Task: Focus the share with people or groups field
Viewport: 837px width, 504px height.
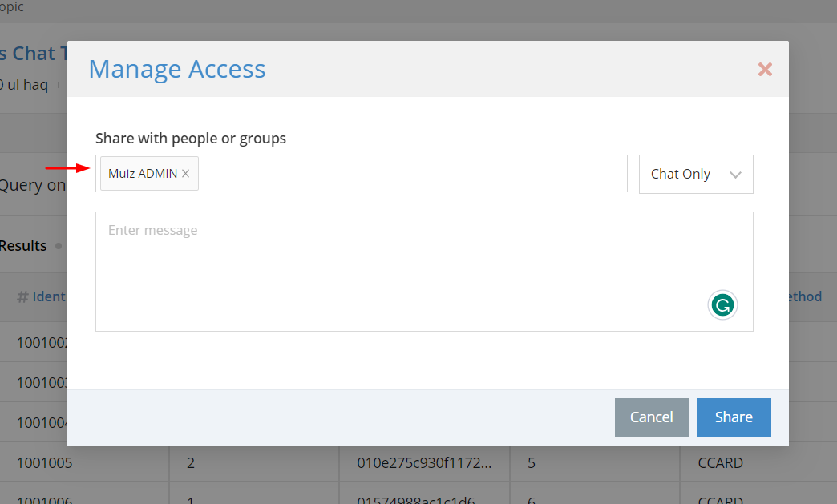Action: click(x=412, y=173)
